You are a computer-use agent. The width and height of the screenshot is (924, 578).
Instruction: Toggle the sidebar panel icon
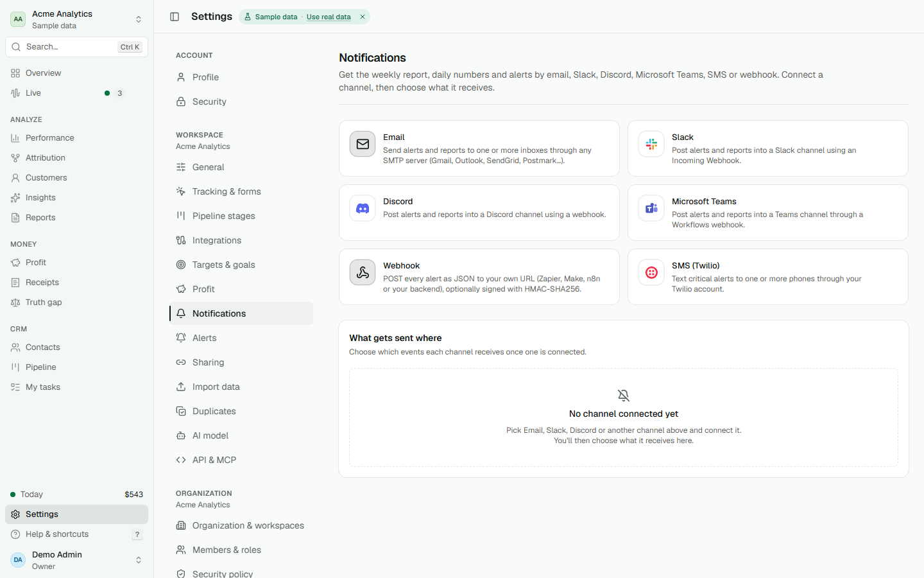point(175,17)
